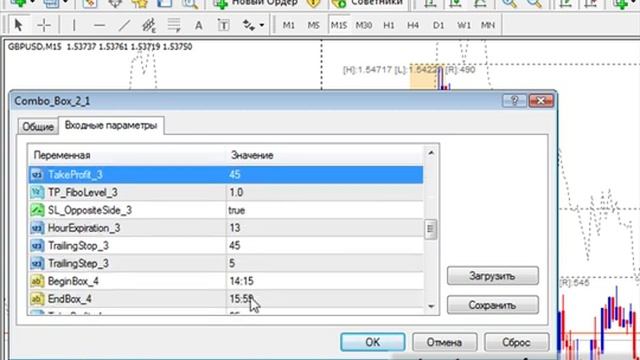Select the SL_OppositeSide_3 variable row
The height and width of the screenshot is (360, 640).
226,210
